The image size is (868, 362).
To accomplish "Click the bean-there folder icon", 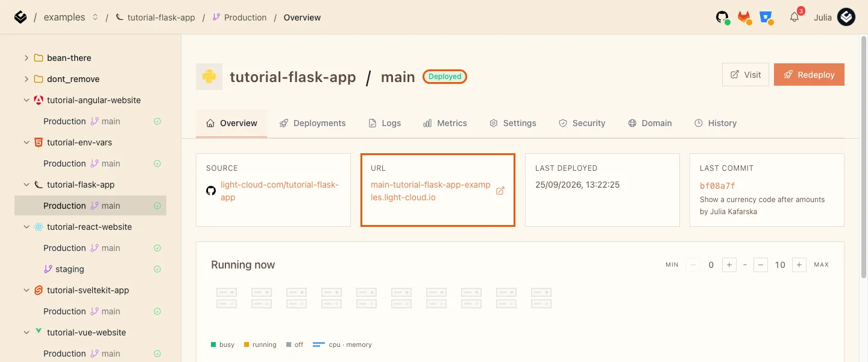I will click(x=39, y=58).
